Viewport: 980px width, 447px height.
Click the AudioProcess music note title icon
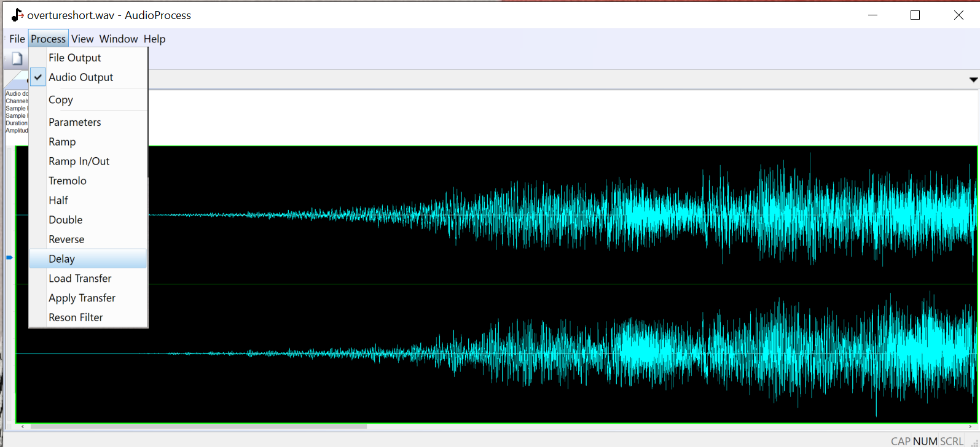(17, 15)
